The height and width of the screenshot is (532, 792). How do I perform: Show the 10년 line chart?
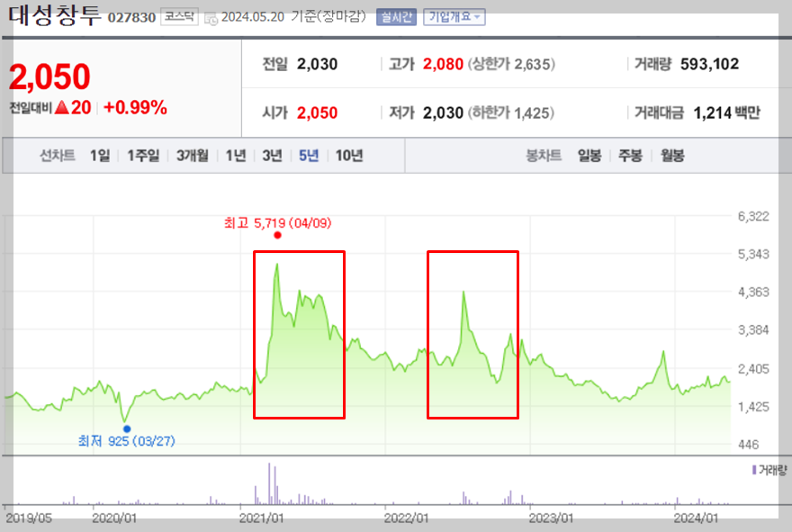[349, 156]
